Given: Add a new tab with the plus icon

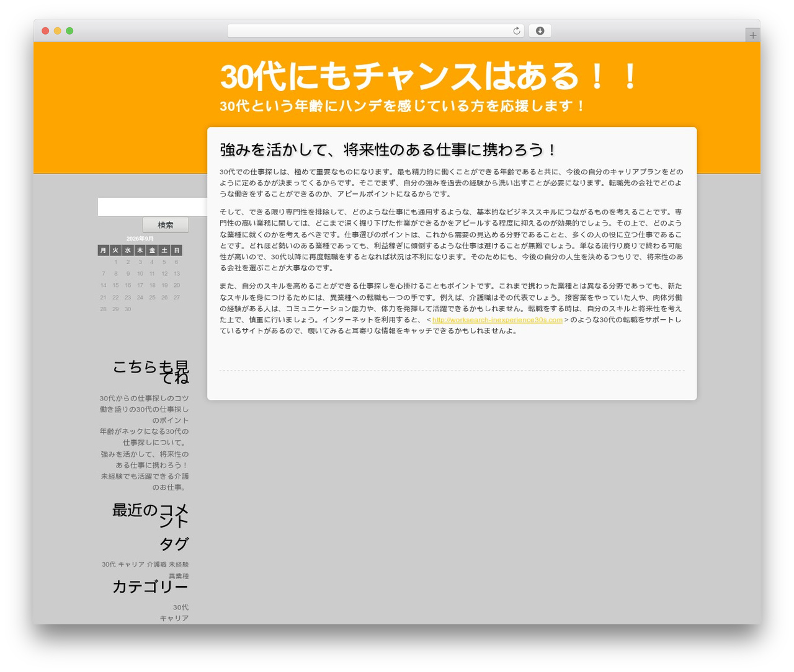Looking at the screenshot, I should [x=752, y=35].
